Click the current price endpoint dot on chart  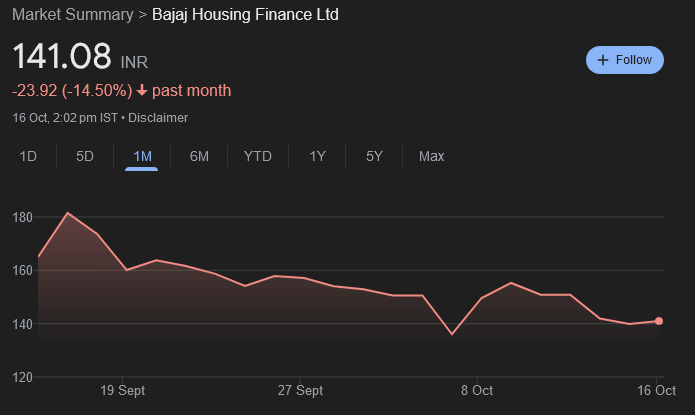(659, 321)
